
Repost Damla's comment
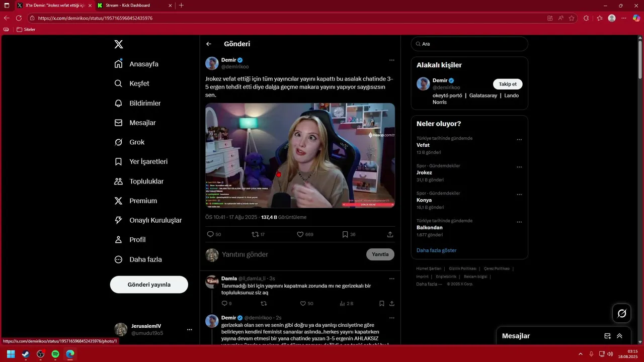click(264, 304)
